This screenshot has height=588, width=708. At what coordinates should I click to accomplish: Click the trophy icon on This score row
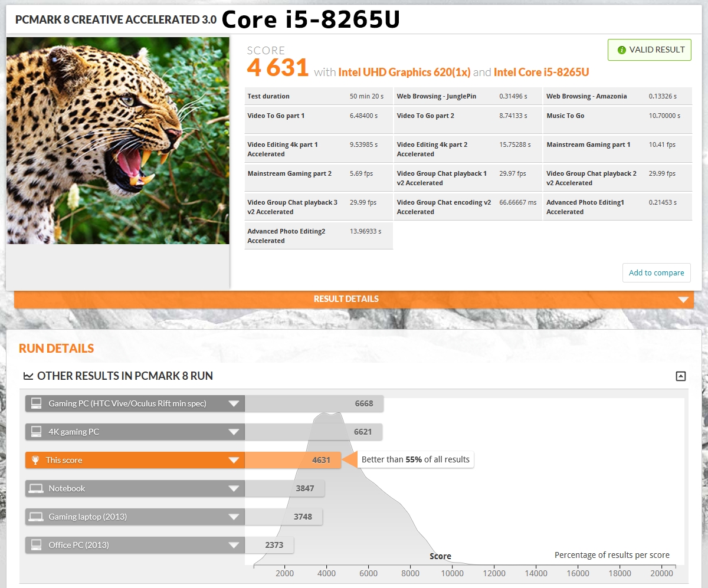(x=36, y=460)
